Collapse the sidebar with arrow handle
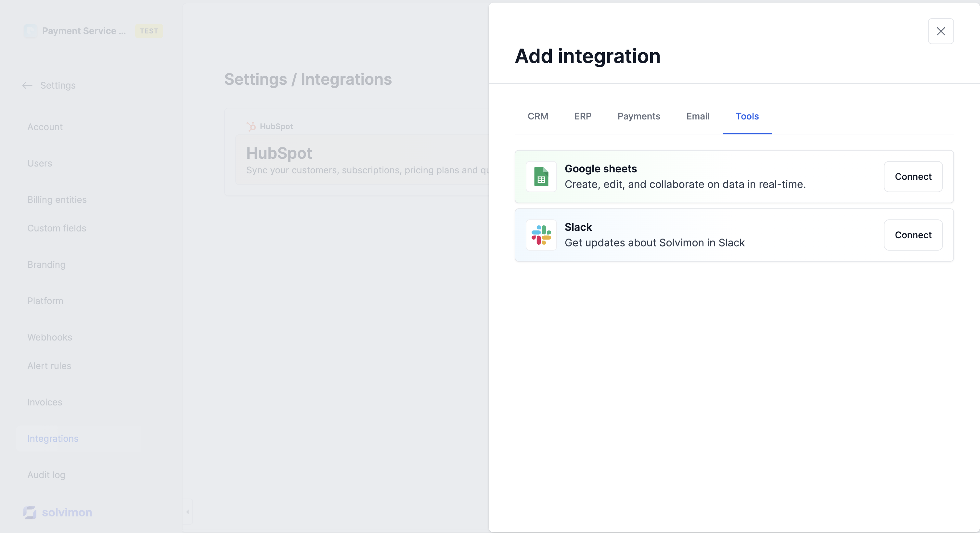The height and width of the screenshot is (533, 980). (187, 512)
